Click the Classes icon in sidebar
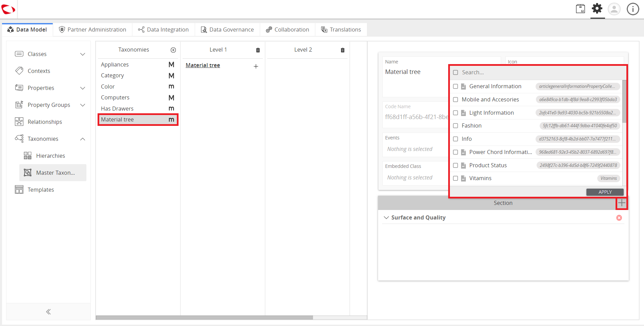The height and width of the screenshot is (326, 644). click(19, 54)
